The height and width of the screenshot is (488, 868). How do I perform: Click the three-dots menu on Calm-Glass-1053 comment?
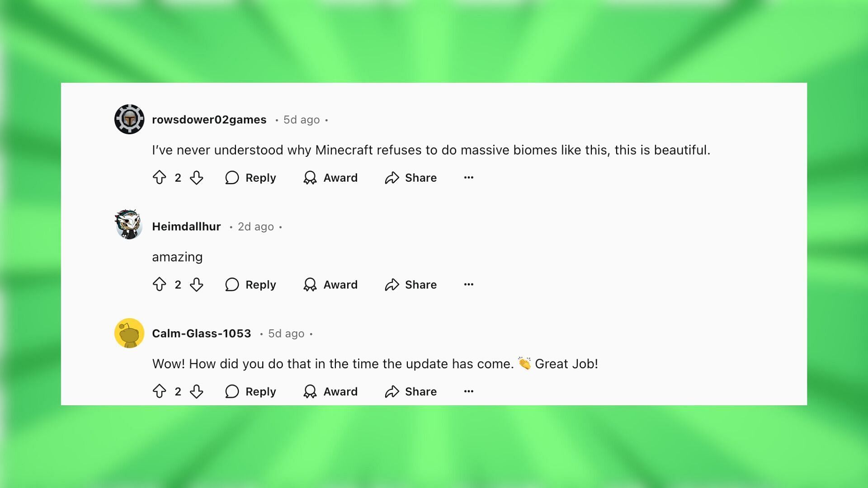click(469, 391)
